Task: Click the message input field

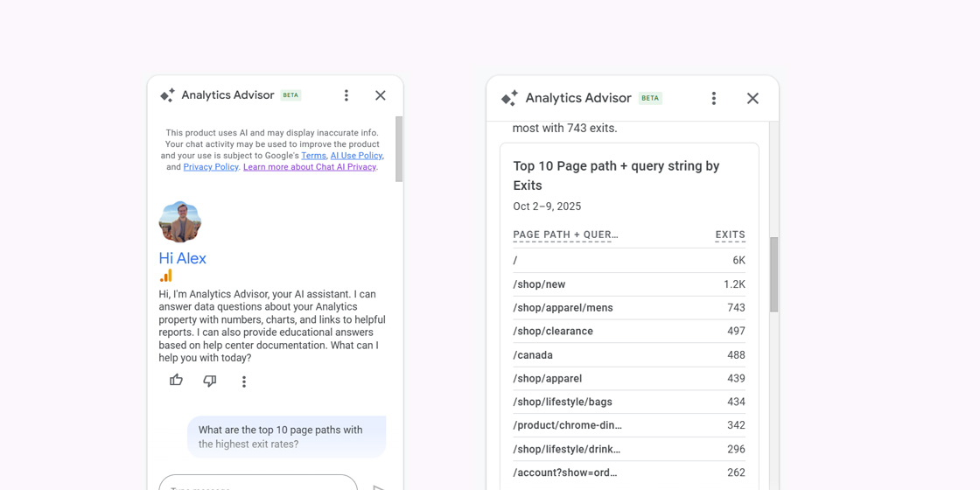Action: coord(258,484)
